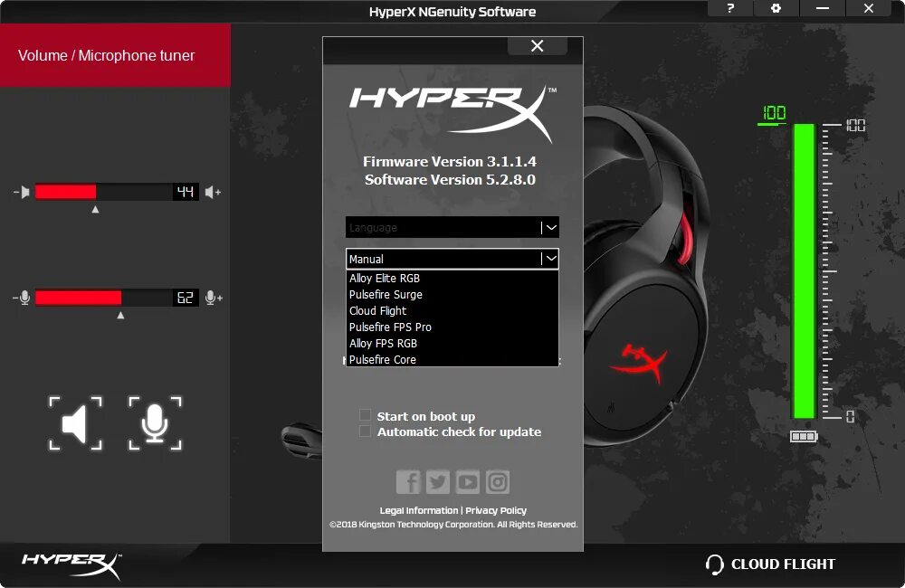
Task: Click the Software Version 5.2.8.0 text
Action: [450, 180]
